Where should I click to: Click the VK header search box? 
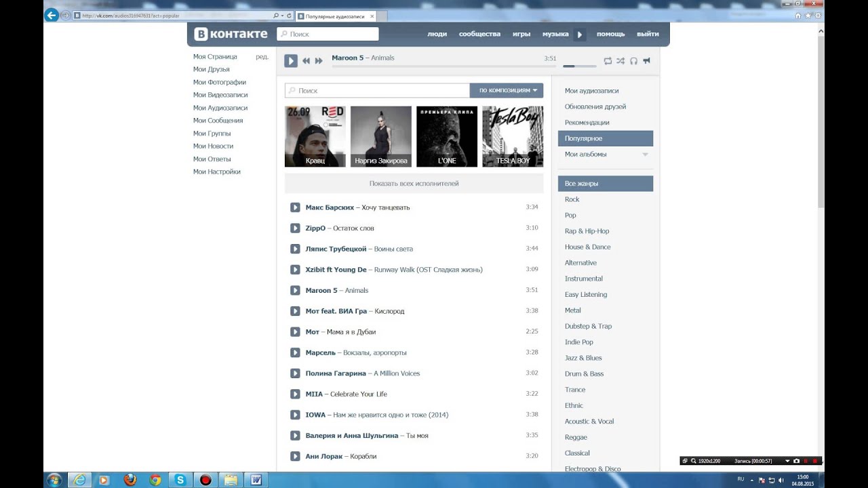(328, 34)
